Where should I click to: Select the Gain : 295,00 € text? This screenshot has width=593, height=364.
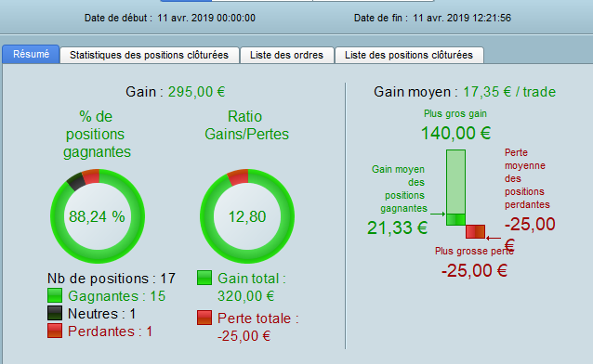click(176, 92)
